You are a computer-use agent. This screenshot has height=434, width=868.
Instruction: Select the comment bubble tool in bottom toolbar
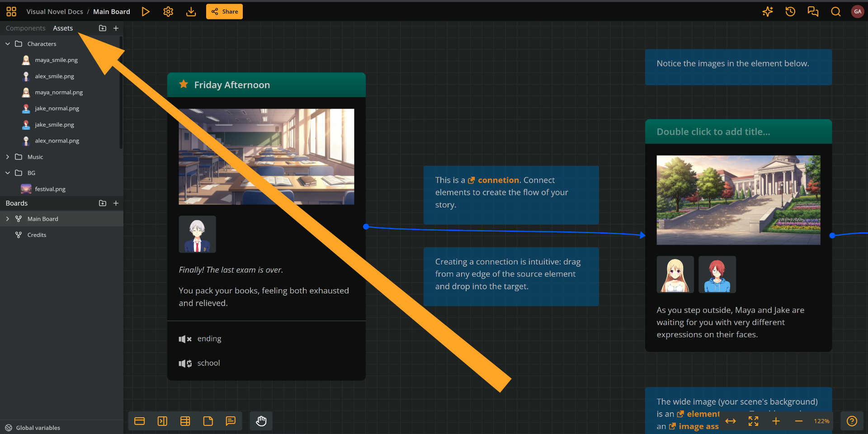tap(231, 421)
